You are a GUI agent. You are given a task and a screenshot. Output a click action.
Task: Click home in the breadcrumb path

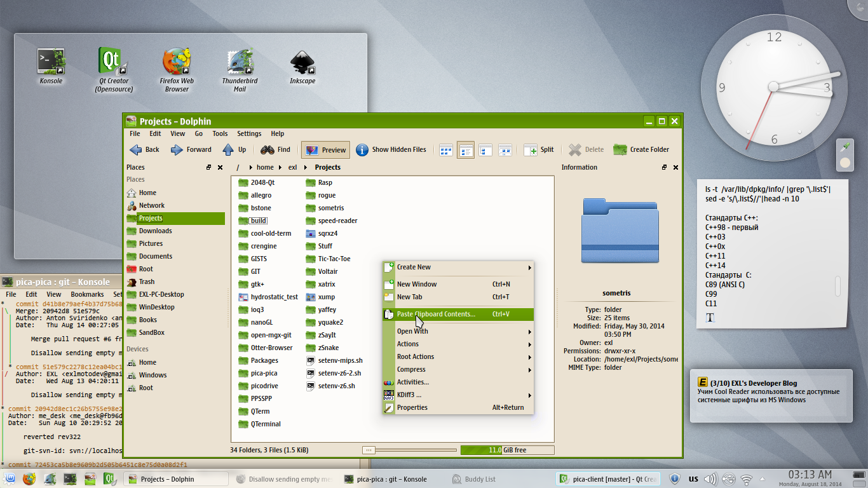point(265,168)
